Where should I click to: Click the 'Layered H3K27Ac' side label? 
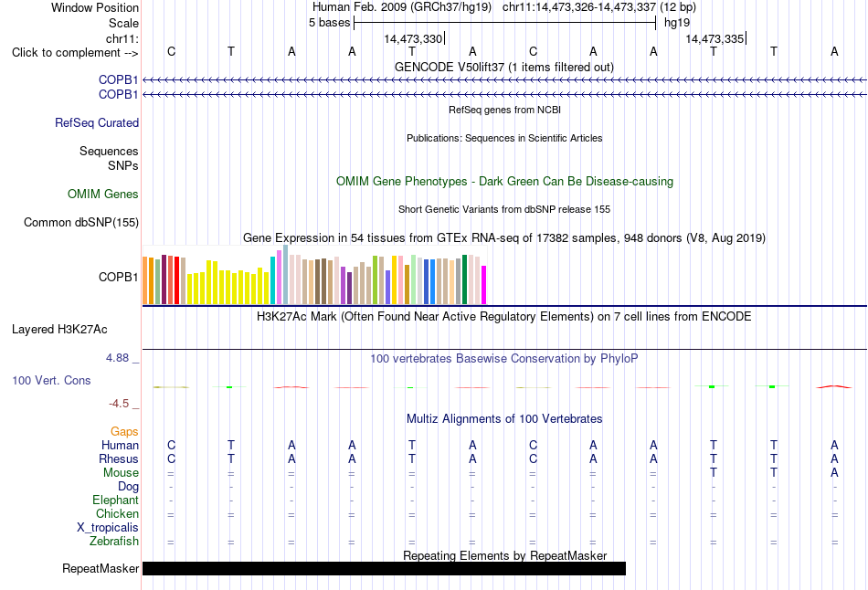click(59, 330)
